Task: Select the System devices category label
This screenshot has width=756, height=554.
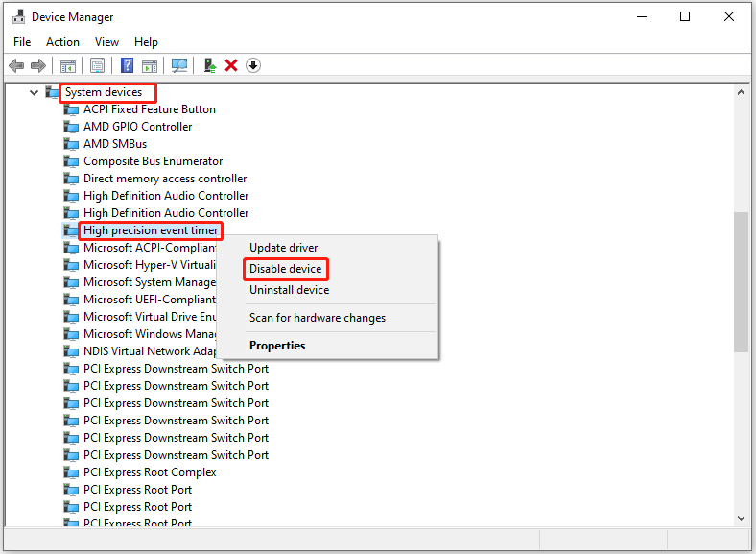Action: [x=104, y=92]
